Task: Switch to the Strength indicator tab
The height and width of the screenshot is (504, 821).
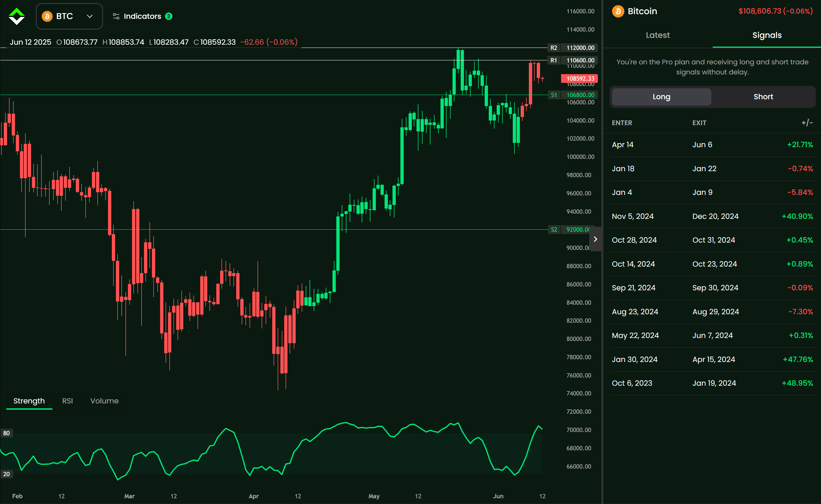Action: pos(29,401)
